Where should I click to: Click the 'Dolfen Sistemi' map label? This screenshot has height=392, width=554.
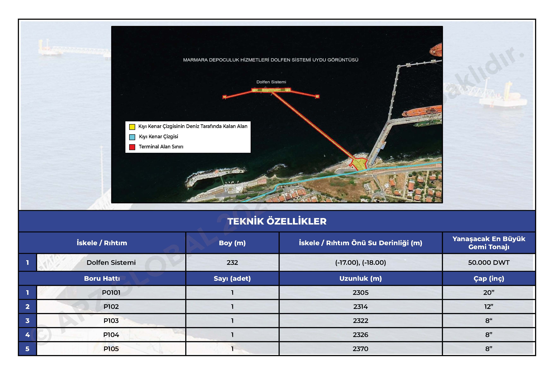click(x=271, y=82)
